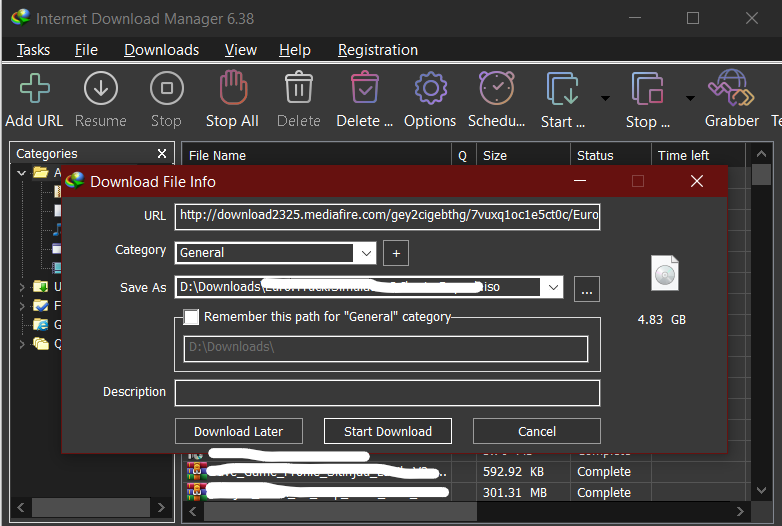Open Start Queue dropdown arrow
782x526 pixels.
[605, 98]
